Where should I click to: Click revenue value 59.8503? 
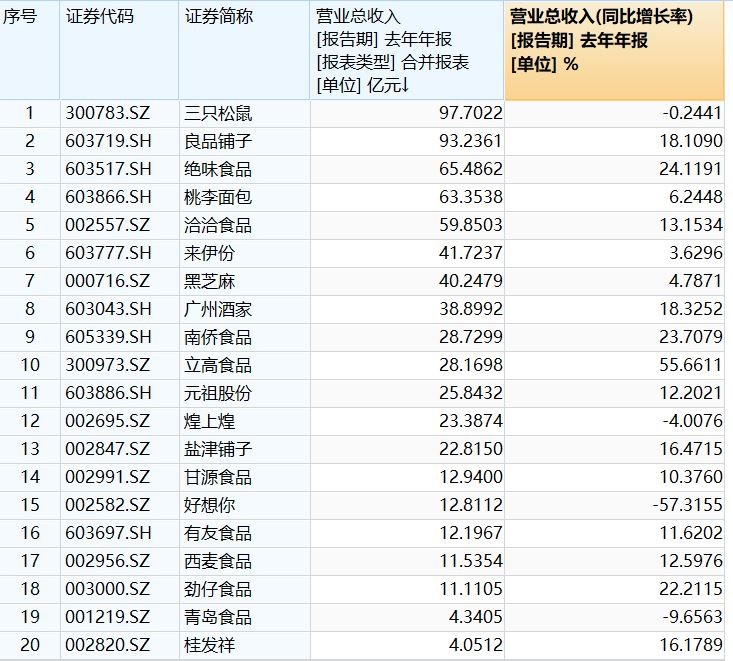(x=469, y=225)
